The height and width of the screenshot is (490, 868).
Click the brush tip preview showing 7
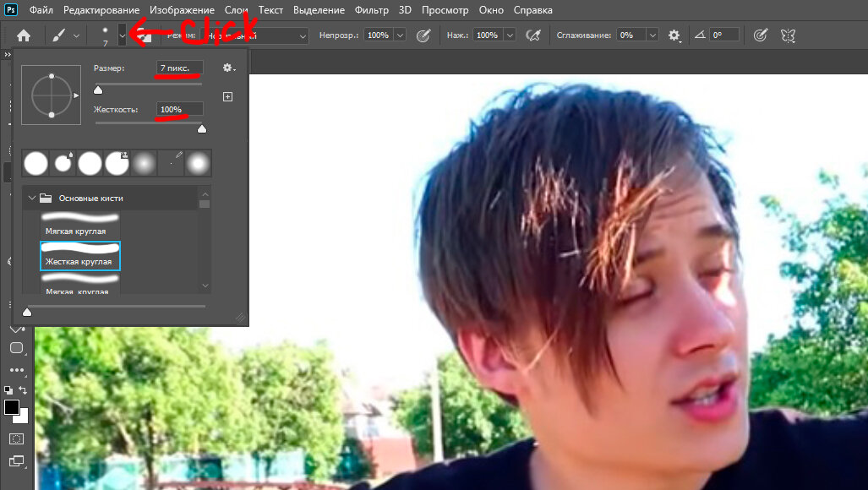point(105,35)
